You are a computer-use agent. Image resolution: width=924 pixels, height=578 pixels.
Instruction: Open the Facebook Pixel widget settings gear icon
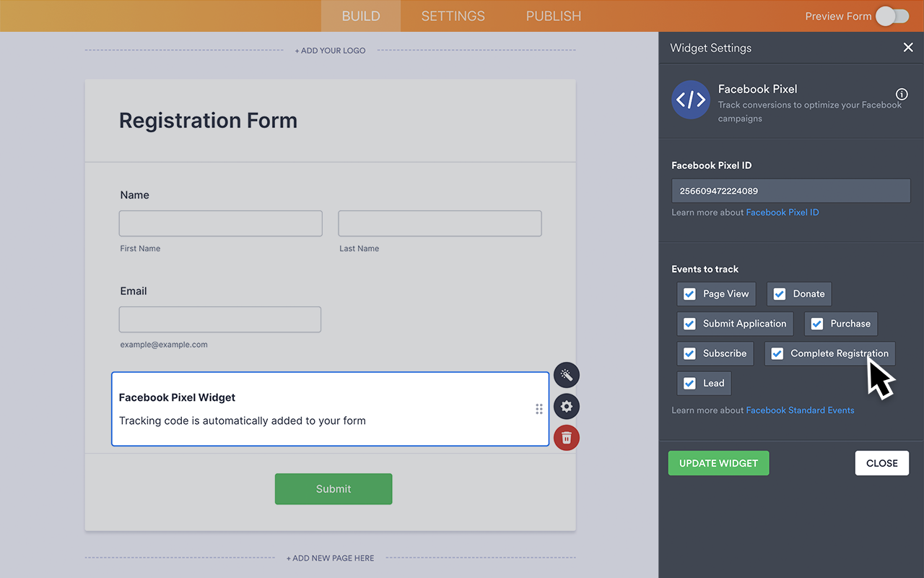click(x=566, y=406)
